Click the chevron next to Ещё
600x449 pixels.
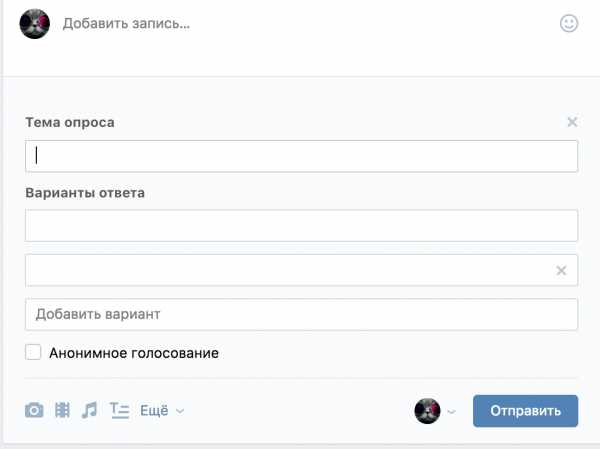[x=180, y=411]
